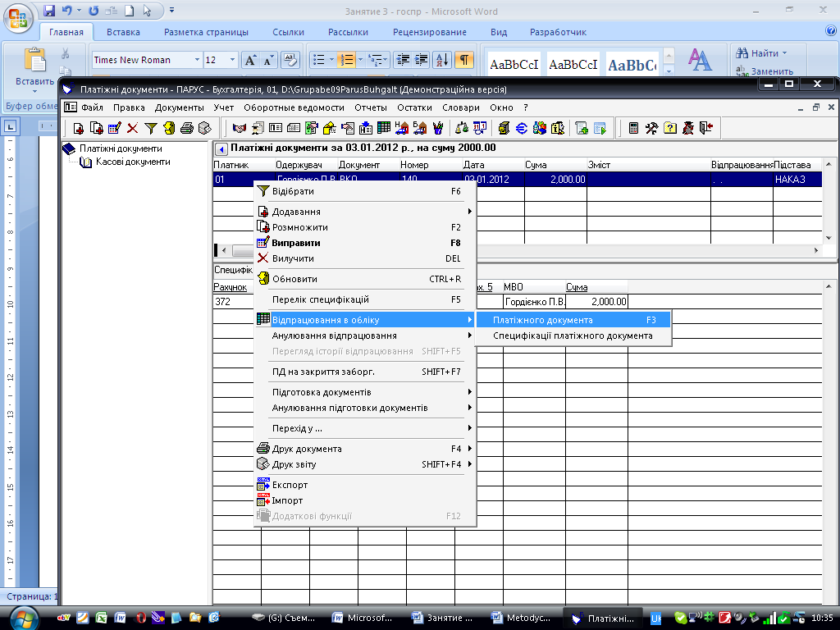
Task: Select Експорт in the context menu
Action: click(364, 485)
